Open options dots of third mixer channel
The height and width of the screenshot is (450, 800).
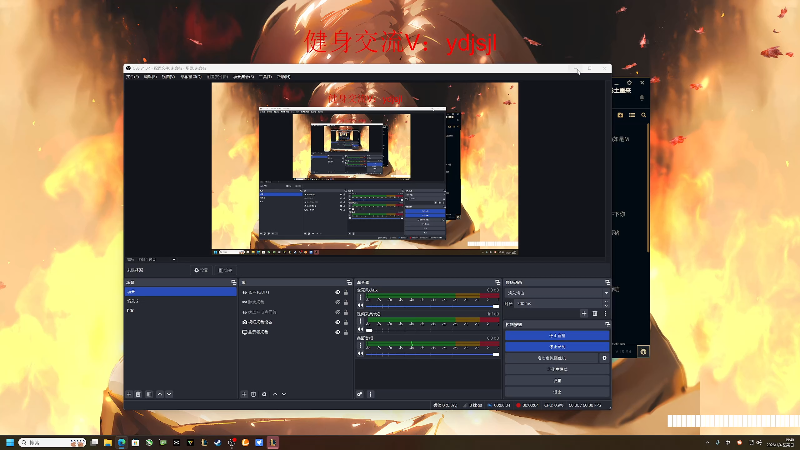(x=361, y=346)
